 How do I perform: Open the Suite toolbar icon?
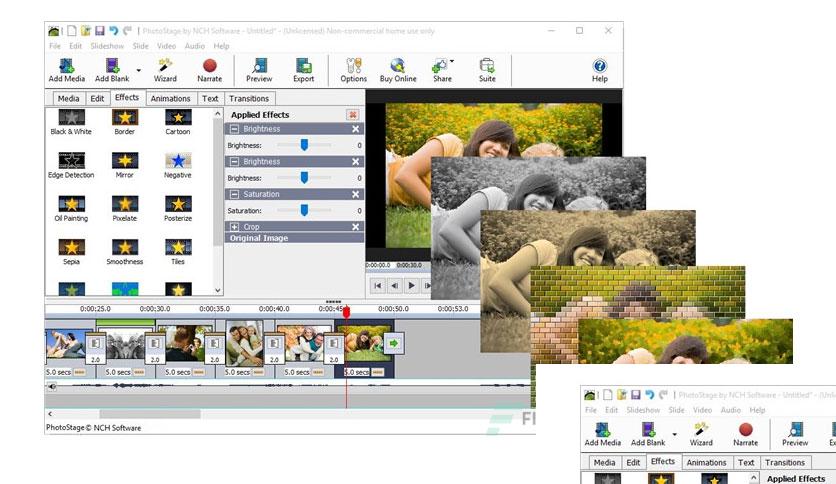(487, 68)
